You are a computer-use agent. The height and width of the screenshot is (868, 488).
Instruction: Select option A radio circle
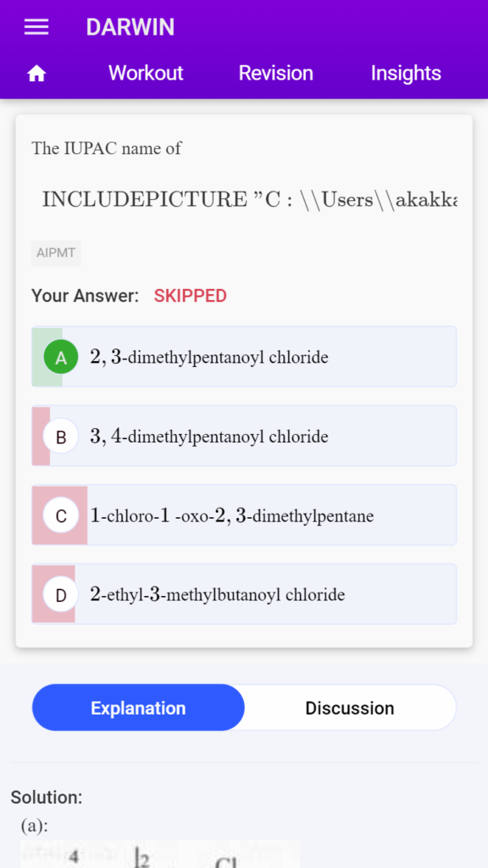pos(61,357)
